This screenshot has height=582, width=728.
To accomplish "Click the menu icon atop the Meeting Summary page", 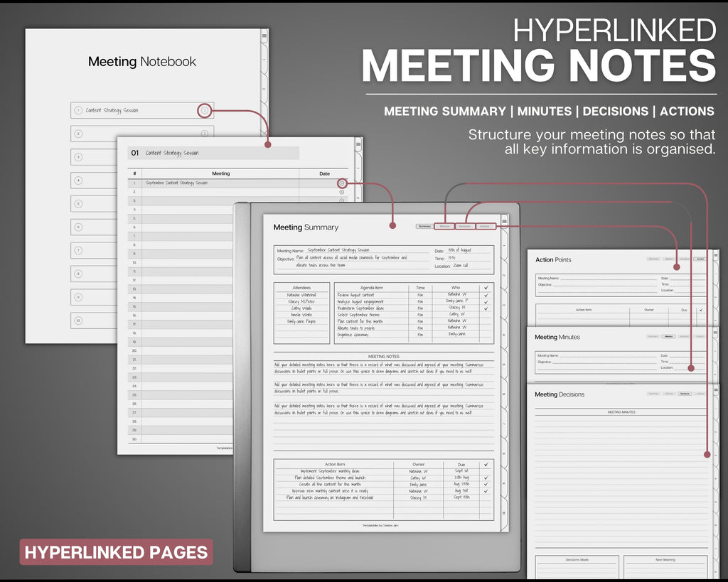I will click(x=505, y=222).
